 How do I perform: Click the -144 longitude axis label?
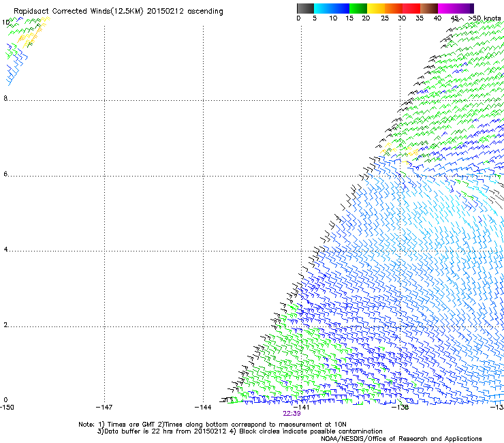pyautogui.click(x=203, y=408)
